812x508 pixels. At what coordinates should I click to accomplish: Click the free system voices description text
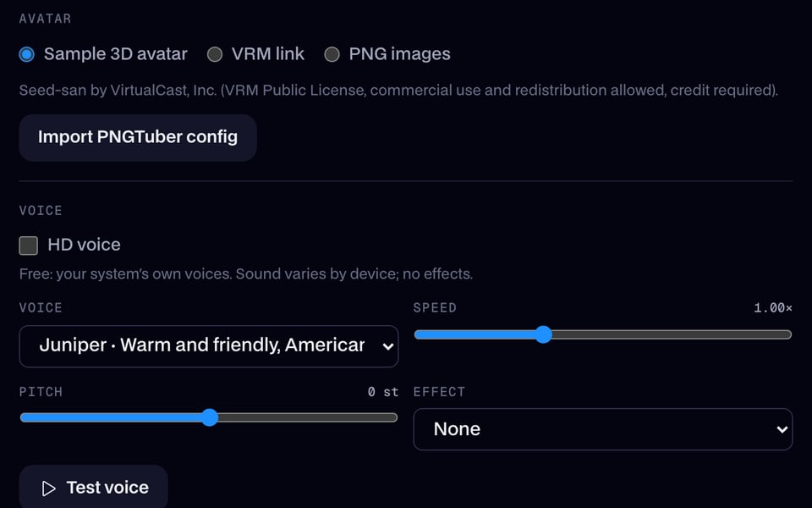246,273
